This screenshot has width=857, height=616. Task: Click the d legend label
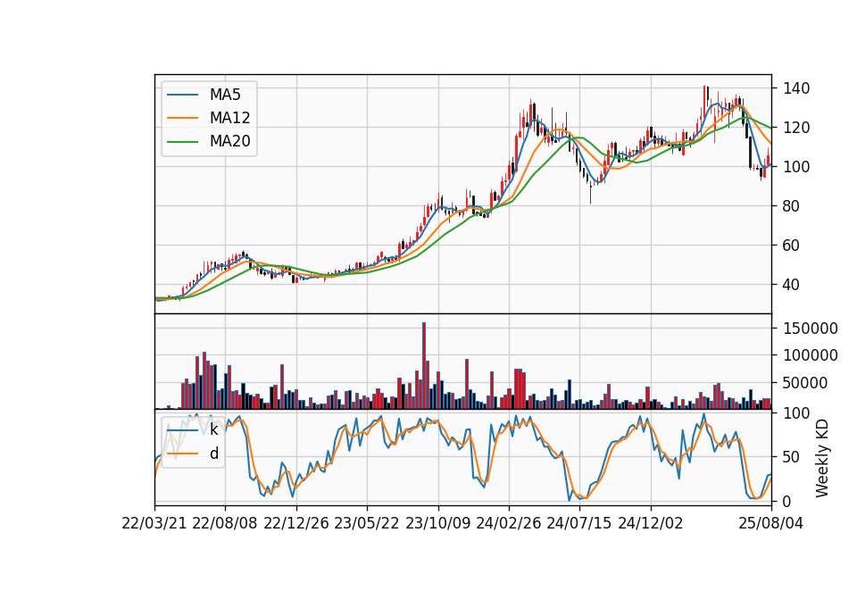pos(213,454)
